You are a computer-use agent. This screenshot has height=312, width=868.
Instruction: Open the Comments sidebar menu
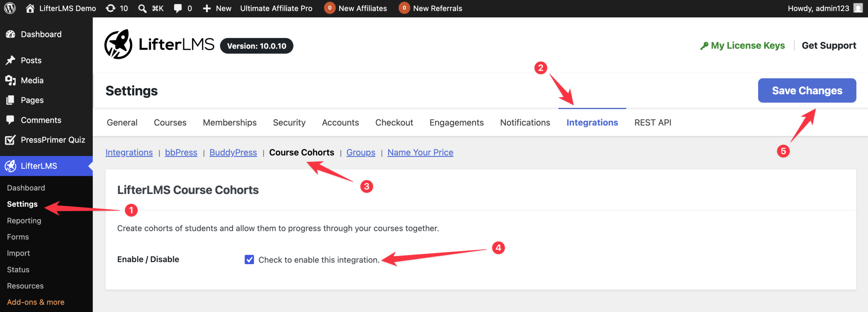coord(41,120)
